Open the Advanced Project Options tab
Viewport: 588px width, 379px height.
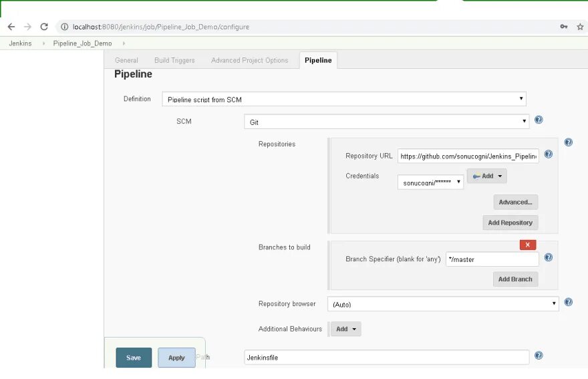249,60
